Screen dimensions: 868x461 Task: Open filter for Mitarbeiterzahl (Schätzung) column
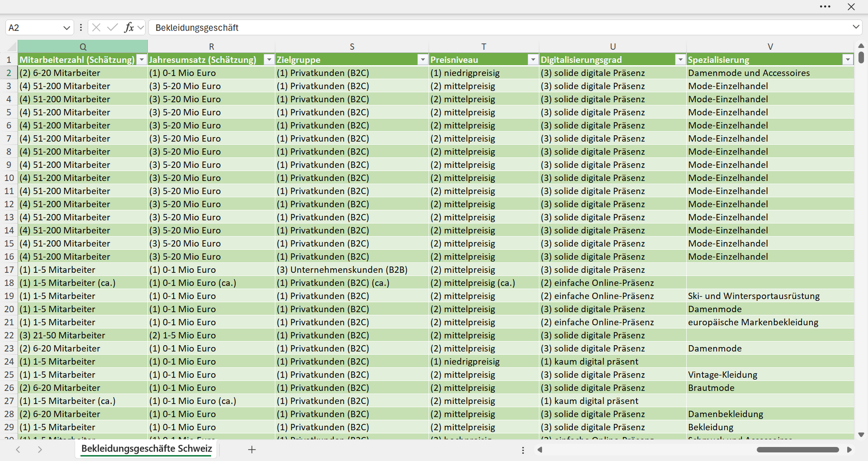tap(141, 59)
